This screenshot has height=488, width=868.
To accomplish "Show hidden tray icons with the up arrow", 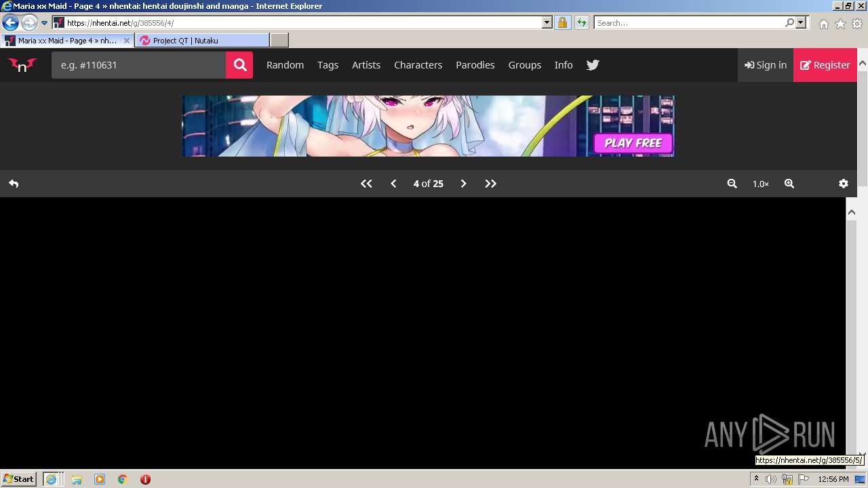I will point(756,479).
